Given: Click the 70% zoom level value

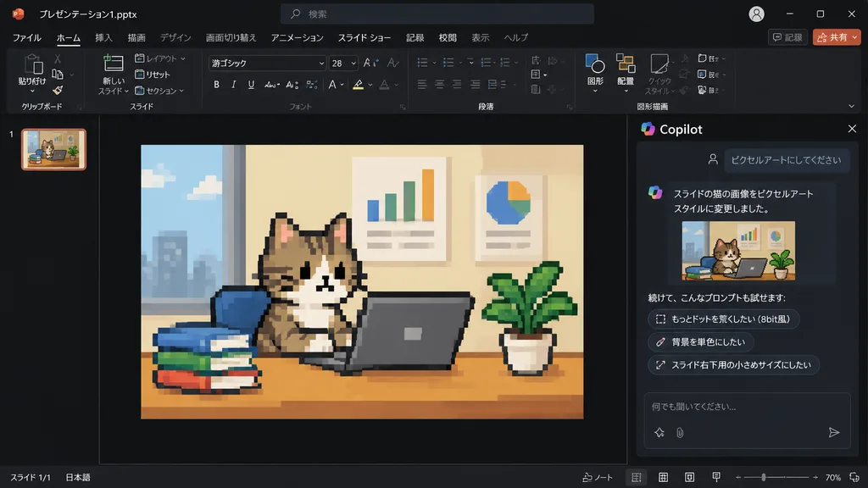Looking at the screenshot, I should coord(832,478).
